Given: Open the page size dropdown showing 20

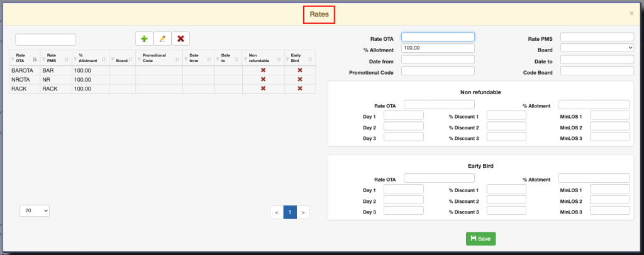Looking at the screenshot, I should pyautogui.click(x=35, y=211).
